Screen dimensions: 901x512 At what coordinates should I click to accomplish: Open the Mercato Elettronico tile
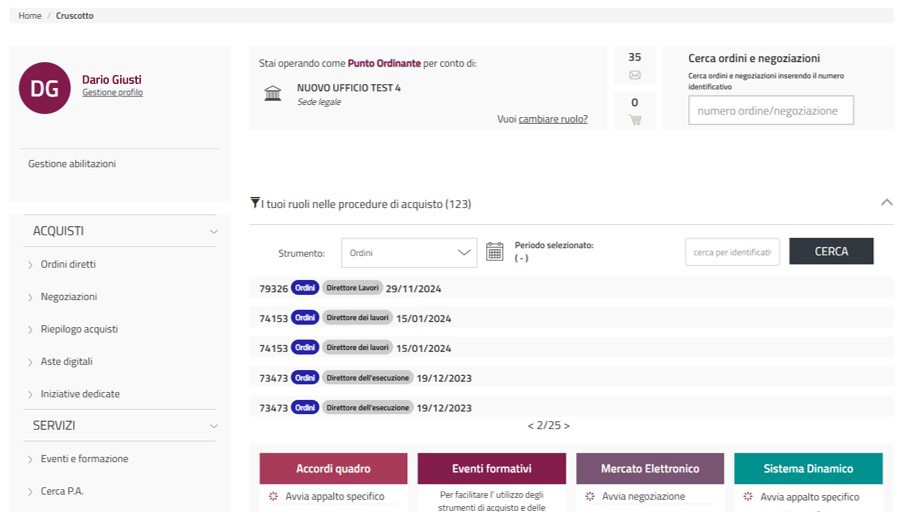(650, 469)
